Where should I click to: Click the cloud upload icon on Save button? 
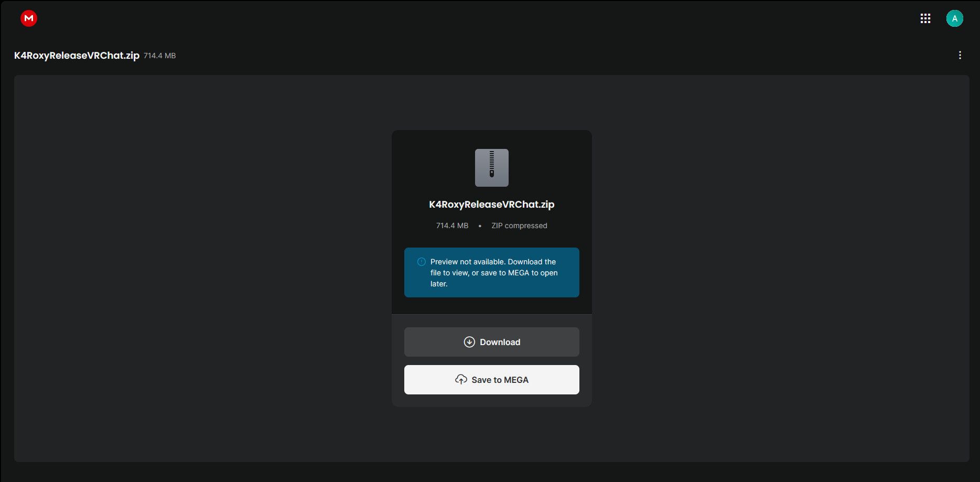[x=461, y=379]
